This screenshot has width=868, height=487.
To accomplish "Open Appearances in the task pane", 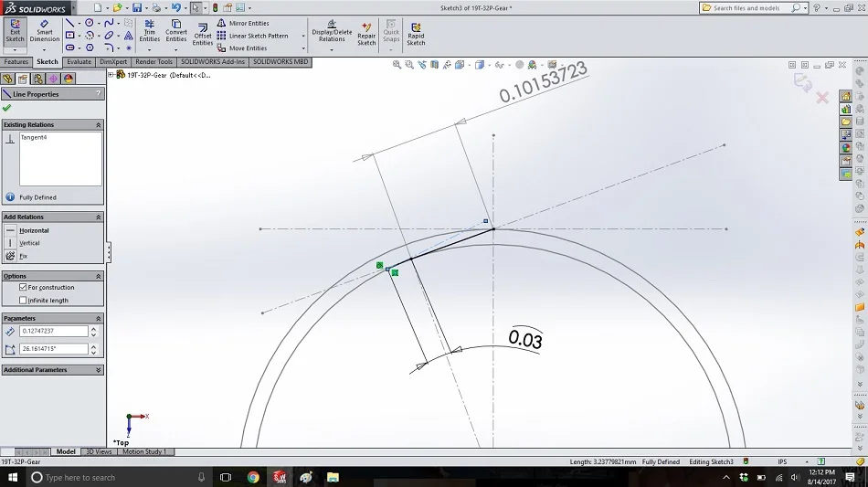I will 846,148.
